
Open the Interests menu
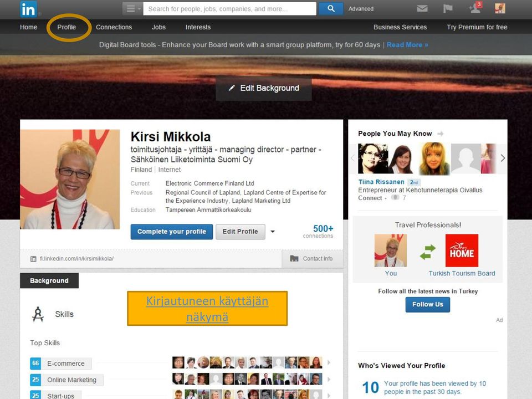click(x=198, y=27)
